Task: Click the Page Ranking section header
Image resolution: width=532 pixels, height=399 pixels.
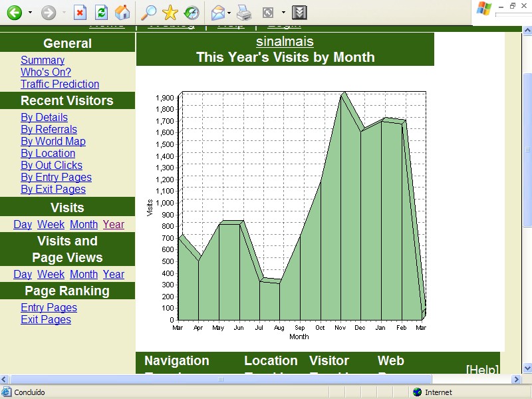Action: click(x=68, y=291)
